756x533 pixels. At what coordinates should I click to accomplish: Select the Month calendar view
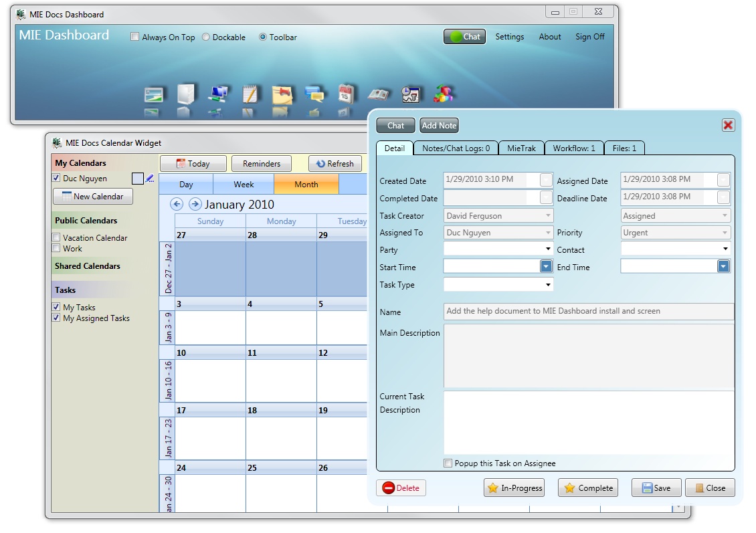pyautogui.click(x=306, y=185)
